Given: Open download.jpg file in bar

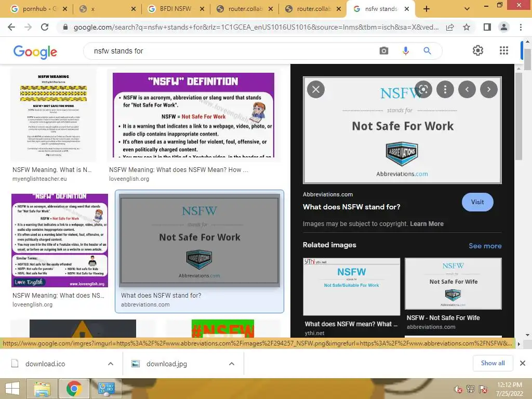Looking at the screenshot, I should click(x=167, y=364).
